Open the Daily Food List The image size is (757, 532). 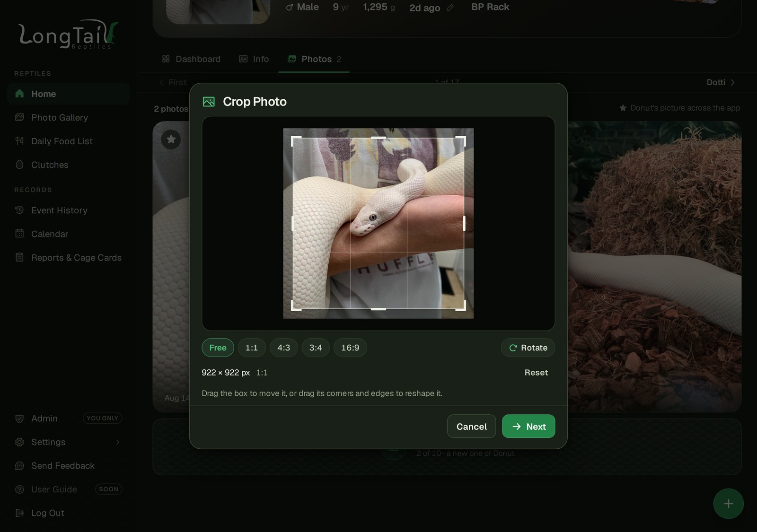(68, 141)
